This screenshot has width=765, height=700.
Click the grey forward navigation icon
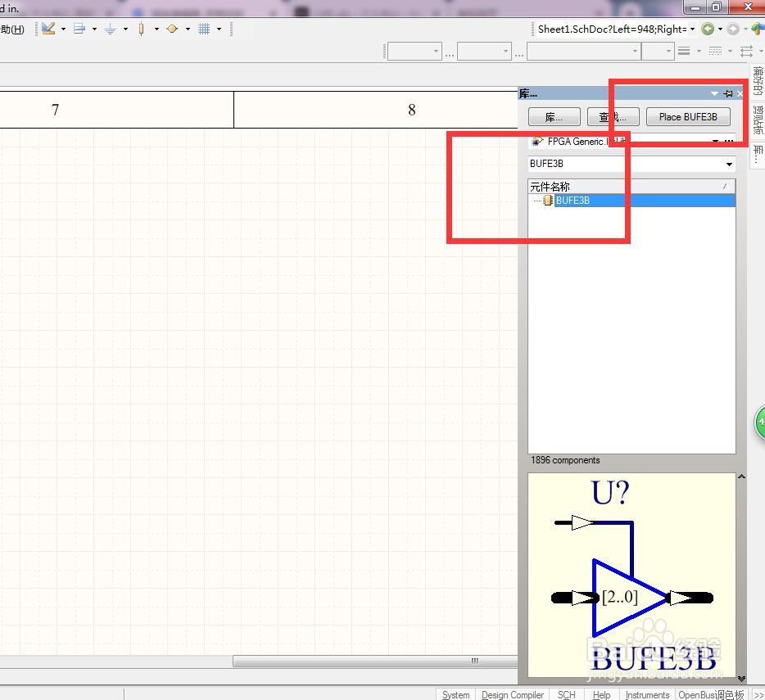pyautogui.click(x=733, y=29)
